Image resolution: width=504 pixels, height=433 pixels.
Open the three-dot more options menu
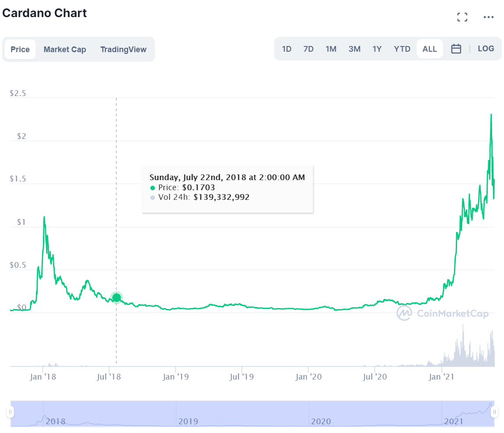click(488, 17)
